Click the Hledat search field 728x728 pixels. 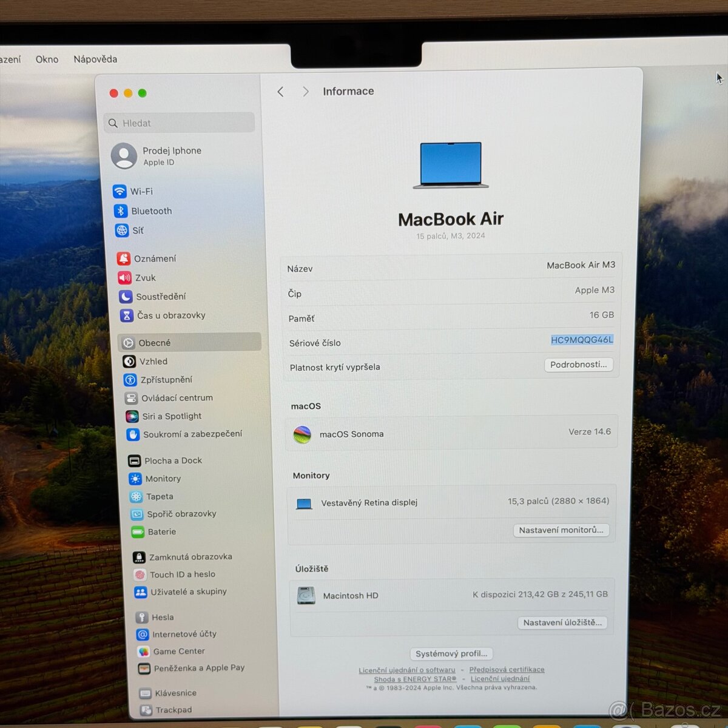180,123
